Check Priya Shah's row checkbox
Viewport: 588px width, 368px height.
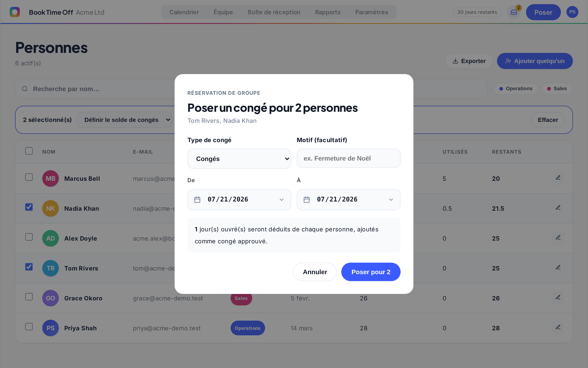click(x=29, y=327)
